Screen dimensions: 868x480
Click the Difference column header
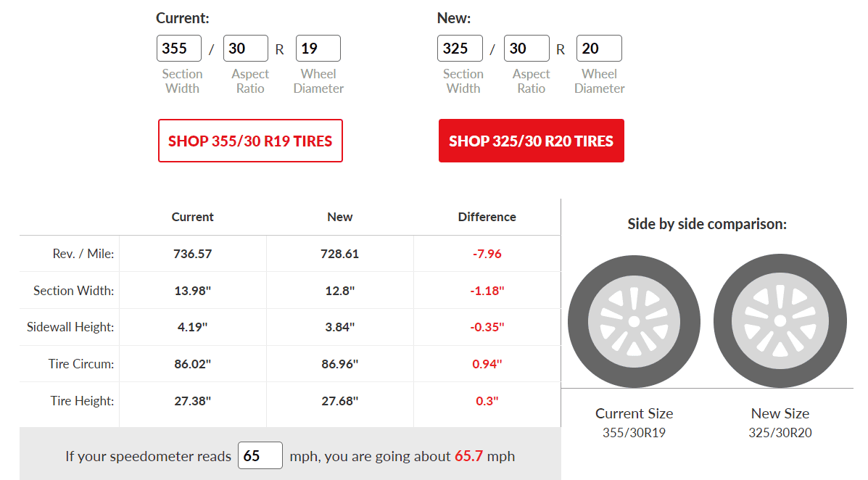(487, 217)
